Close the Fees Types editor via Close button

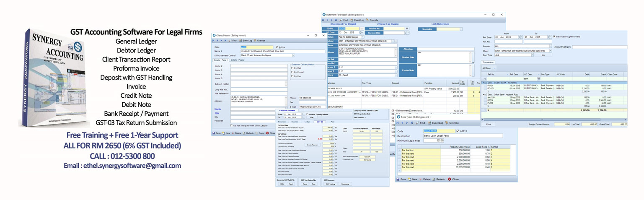click(453, 179)
